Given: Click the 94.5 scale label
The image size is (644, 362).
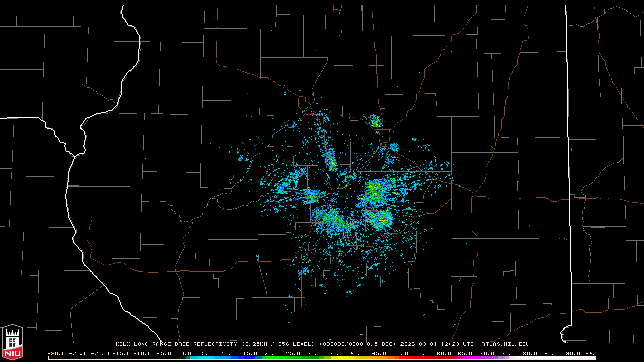Looking at the screenshot, I should pyautogui.click(x=592, y=353).
